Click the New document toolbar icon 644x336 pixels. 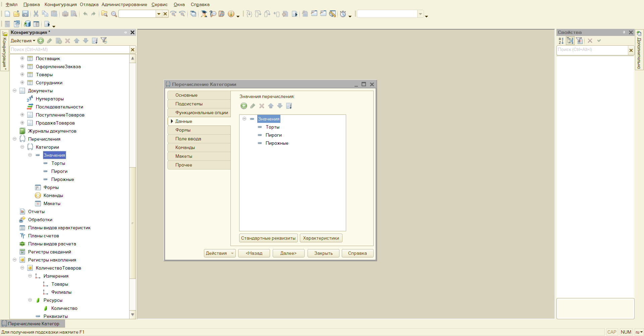[x=7, y=14]
